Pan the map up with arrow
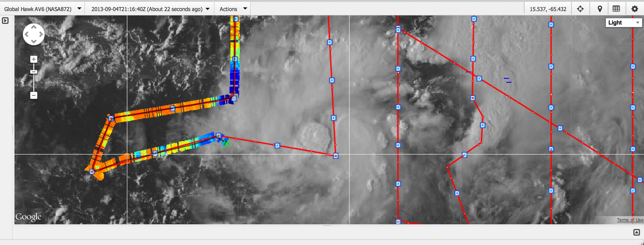The height and width of the screenshot is (245, 644). pyautogui.click(x=34, y=27)
